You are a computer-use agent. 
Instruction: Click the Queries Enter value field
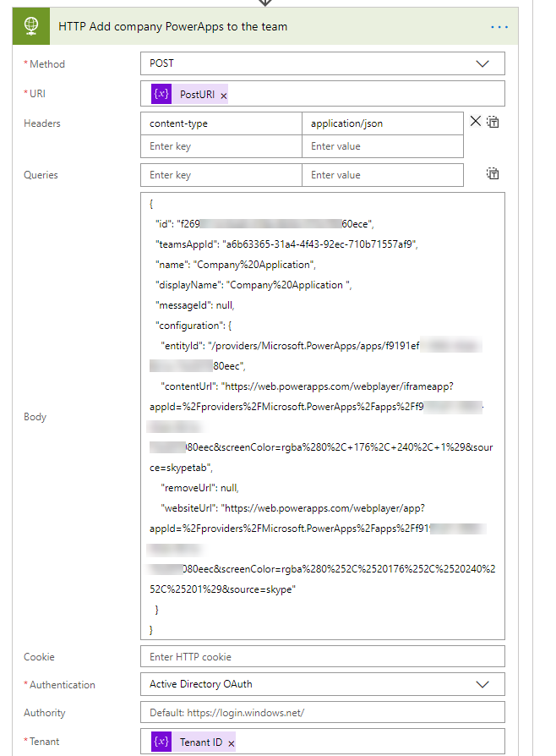[x=382, y=175]
